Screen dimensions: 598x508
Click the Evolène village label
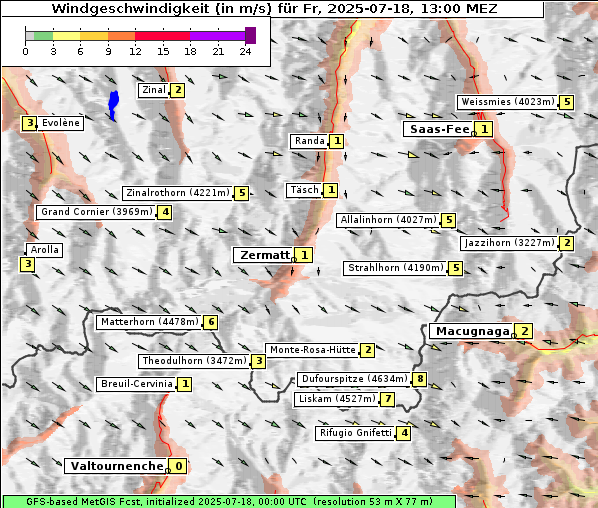(60, 123)
